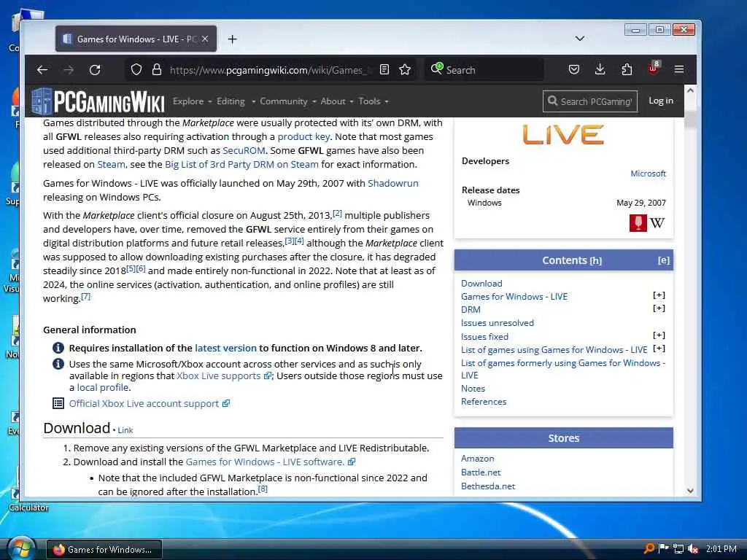Click the external link icon after Xbox Live supports

(x=268, y=376)
